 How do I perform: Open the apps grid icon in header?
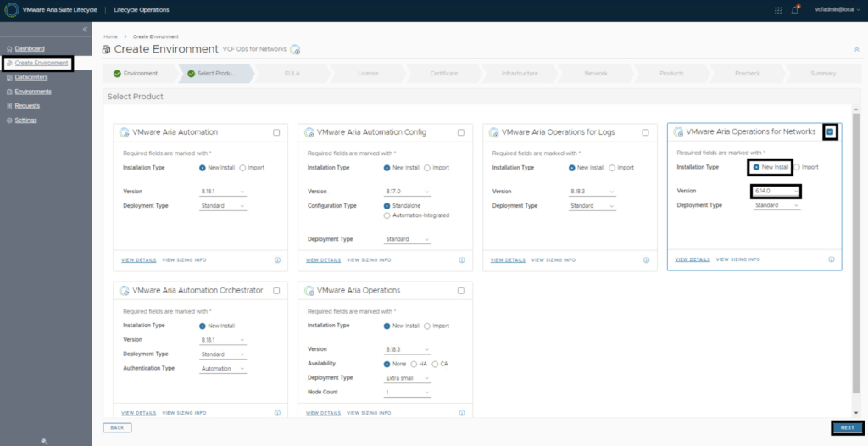[778, 10]
